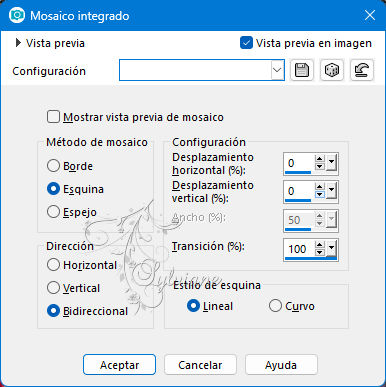Screen dimensions: 386x387
Task: Increase Desplazamiento horizontal with up arrow
Action: click(x=320, y=159)
